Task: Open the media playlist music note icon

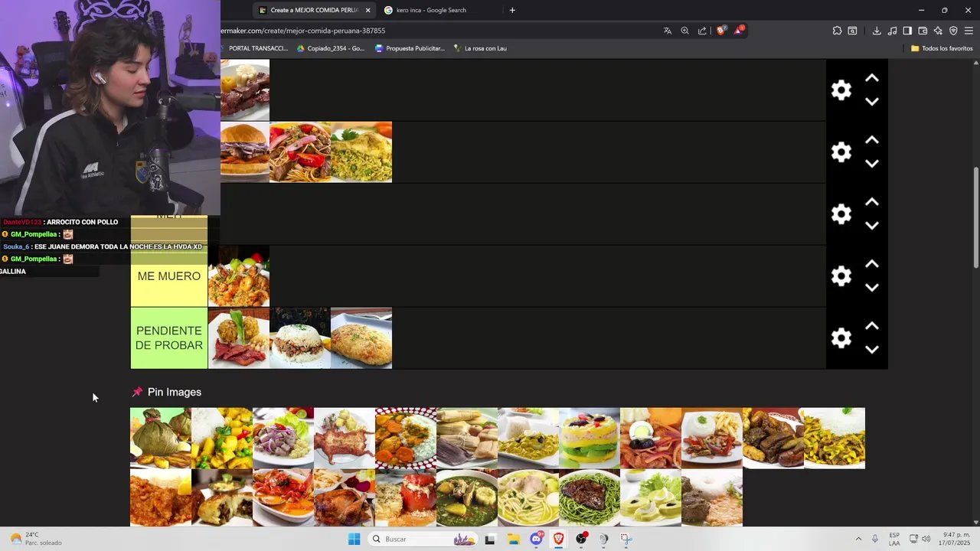Action: 893,31
